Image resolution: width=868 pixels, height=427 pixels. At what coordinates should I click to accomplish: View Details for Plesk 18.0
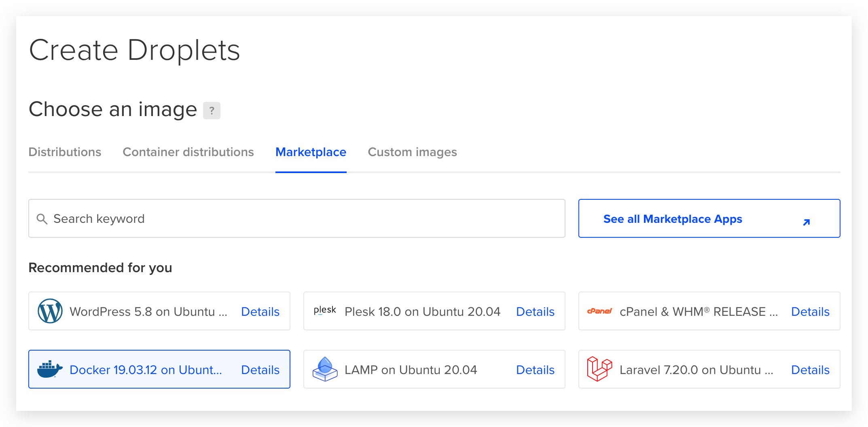coord(535,312)
